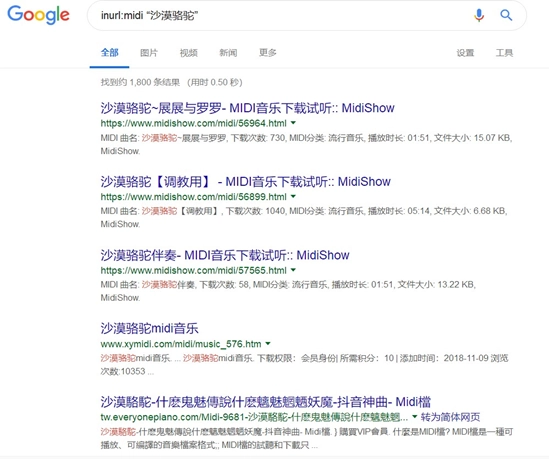Expand the 更多 menu

(267, 53)
